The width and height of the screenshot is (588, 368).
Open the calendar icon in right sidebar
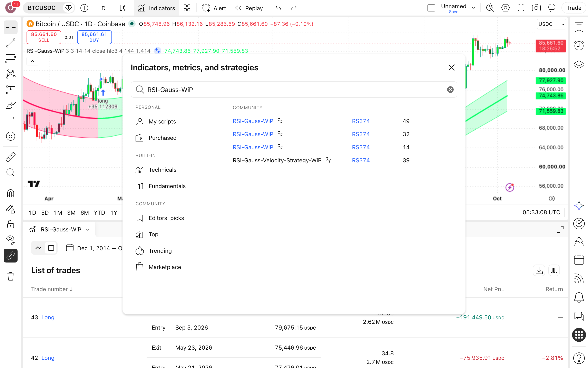coord(579,259)
